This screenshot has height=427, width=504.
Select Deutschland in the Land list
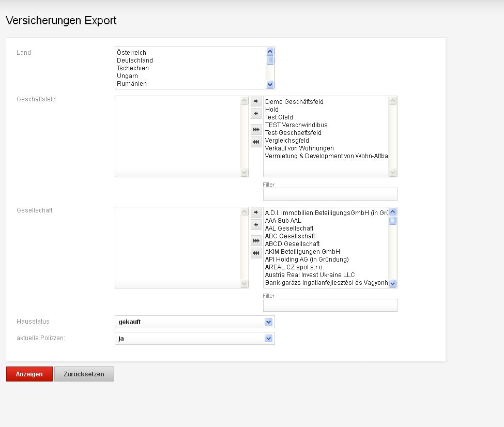coord(135,60)
